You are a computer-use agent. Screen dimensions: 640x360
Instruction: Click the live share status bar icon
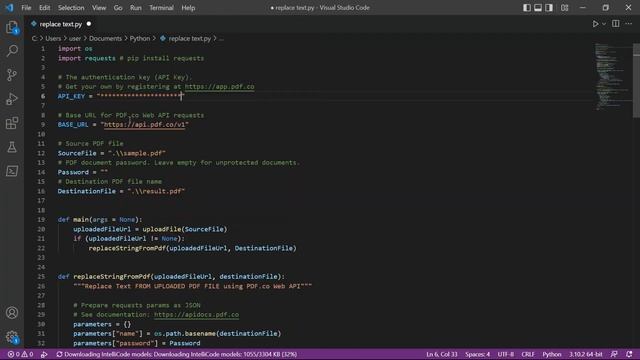point(44,354)
